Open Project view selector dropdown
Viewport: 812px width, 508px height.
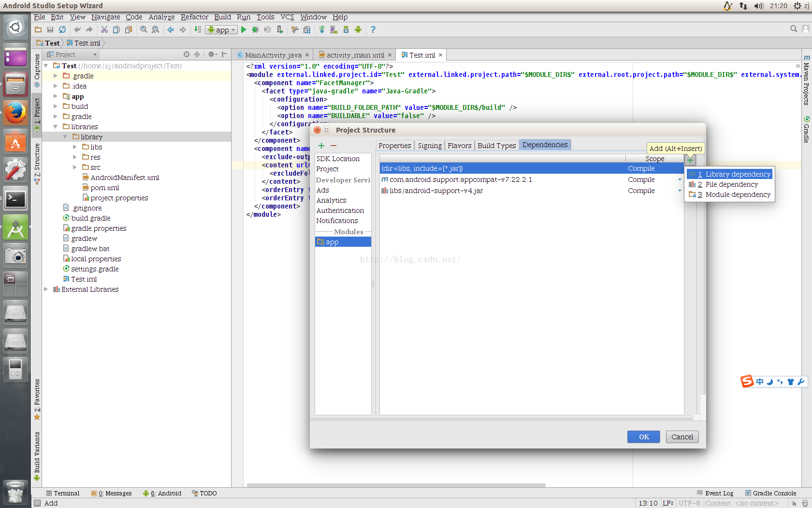72,54
